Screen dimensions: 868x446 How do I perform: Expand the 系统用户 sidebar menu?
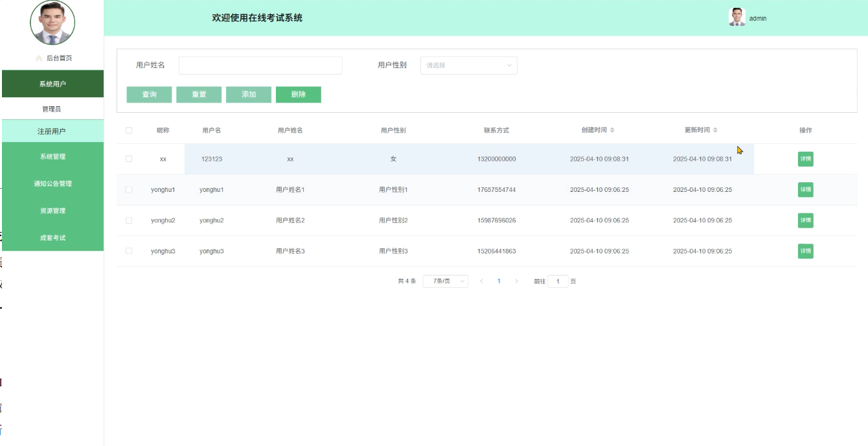52,84
